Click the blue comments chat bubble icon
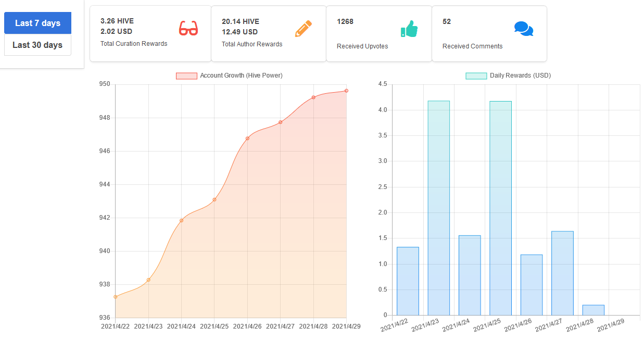The height and width of the screenshot is (352, 644). tap(524, 29)
